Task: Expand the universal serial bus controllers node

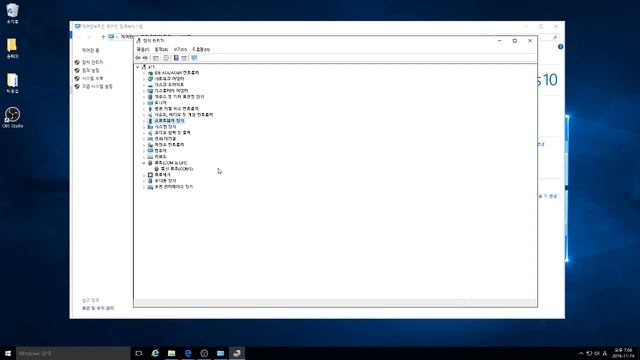Action: [x=144, y=109]
